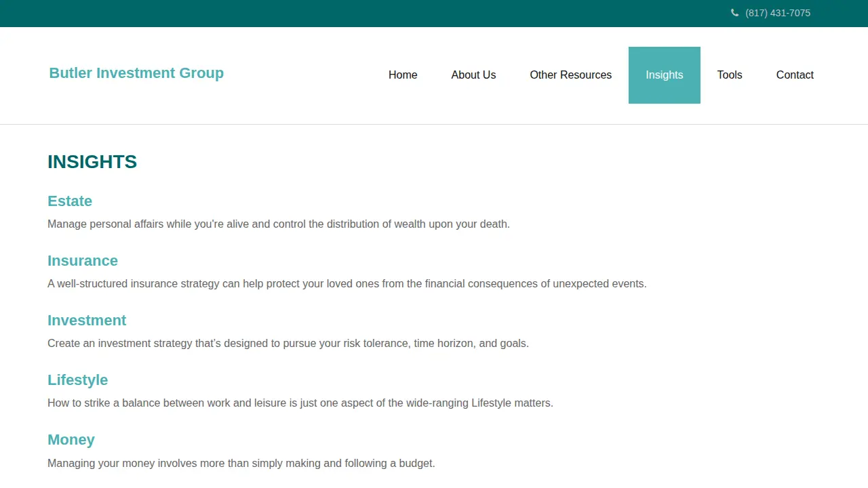Click text 'How to strike a balance'
The image size is (868, 488).
click(x=104, y=403)
